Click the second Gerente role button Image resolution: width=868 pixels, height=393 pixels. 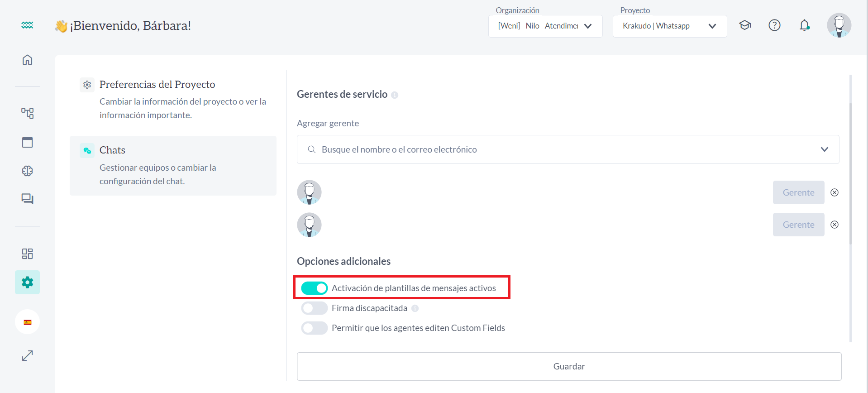coord(798,225)
